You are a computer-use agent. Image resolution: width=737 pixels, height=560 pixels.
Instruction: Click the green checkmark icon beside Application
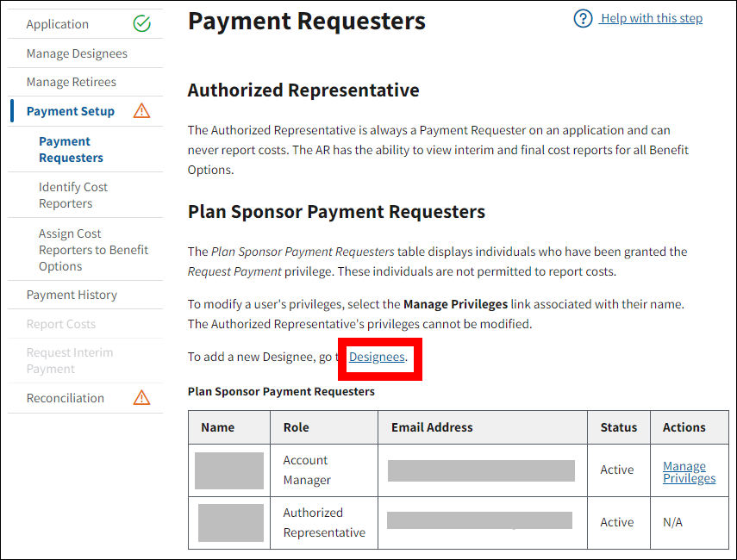(x=142, y=24)
